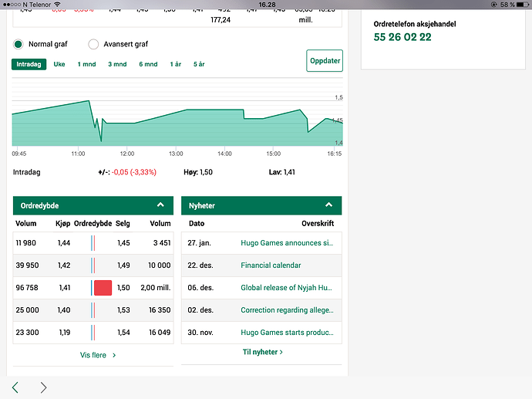Screen dimensions: 532x399
Task: Click the Selg column header
Action: coord(123,224)
